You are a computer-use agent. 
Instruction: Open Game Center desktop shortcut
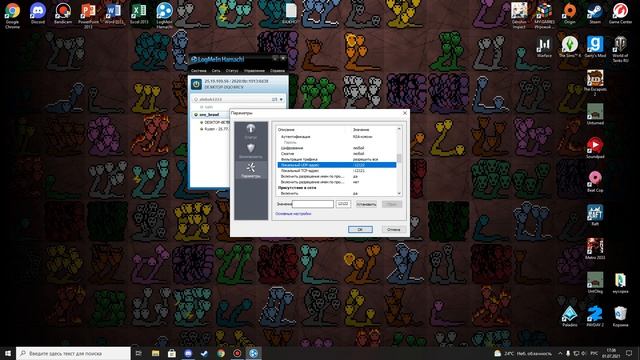[x=620, y=13]
